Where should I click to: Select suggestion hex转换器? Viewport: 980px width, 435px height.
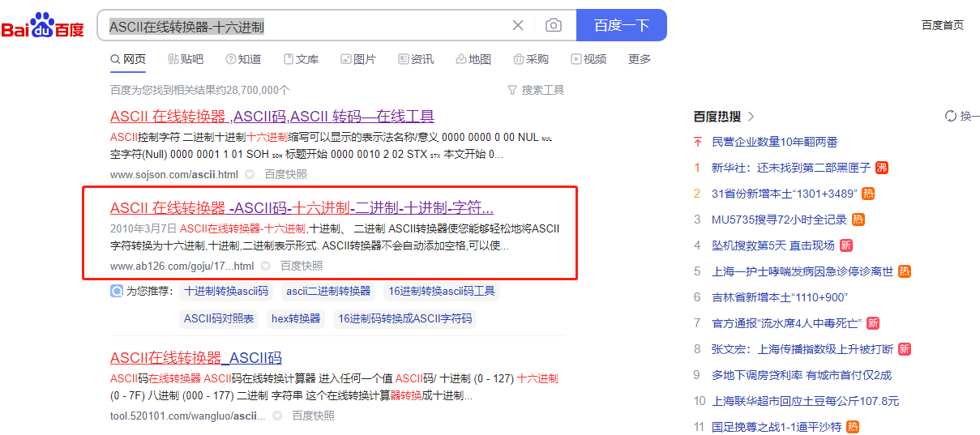click(x=296, y=318)
